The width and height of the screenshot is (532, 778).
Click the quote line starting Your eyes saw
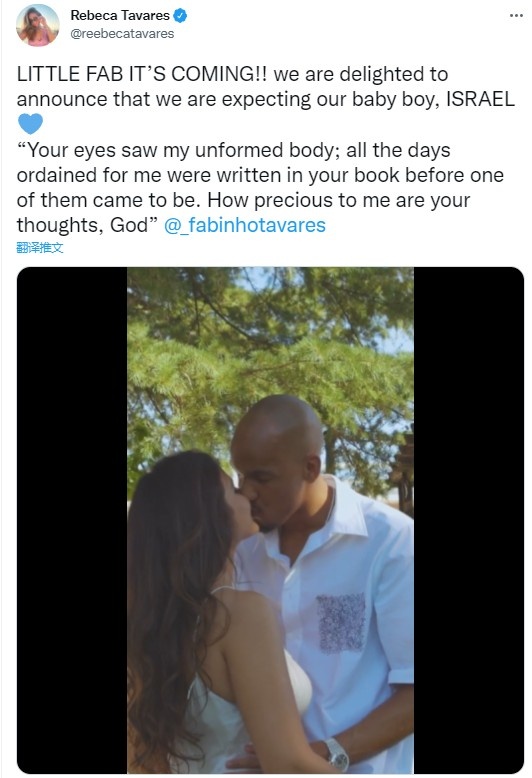[x=234, y=150]
